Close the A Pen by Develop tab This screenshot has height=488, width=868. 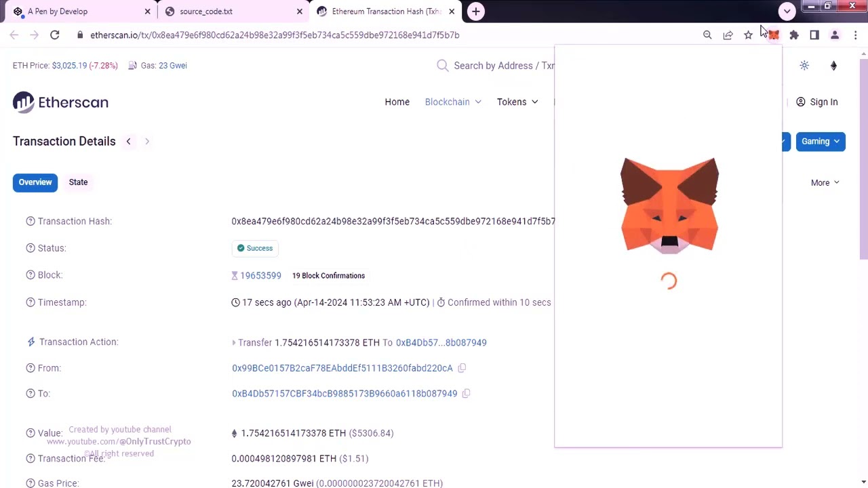click(147, 12)
